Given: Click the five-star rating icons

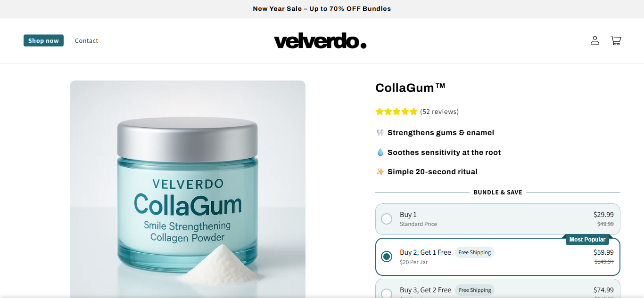Looking at the screenshot, I should coord(396,112).
